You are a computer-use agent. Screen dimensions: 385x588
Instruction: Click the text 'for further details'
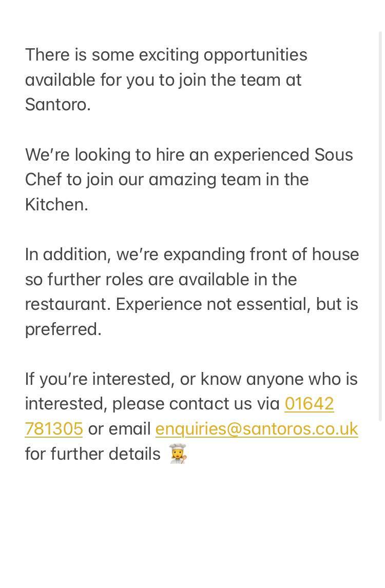click(92, 454)
